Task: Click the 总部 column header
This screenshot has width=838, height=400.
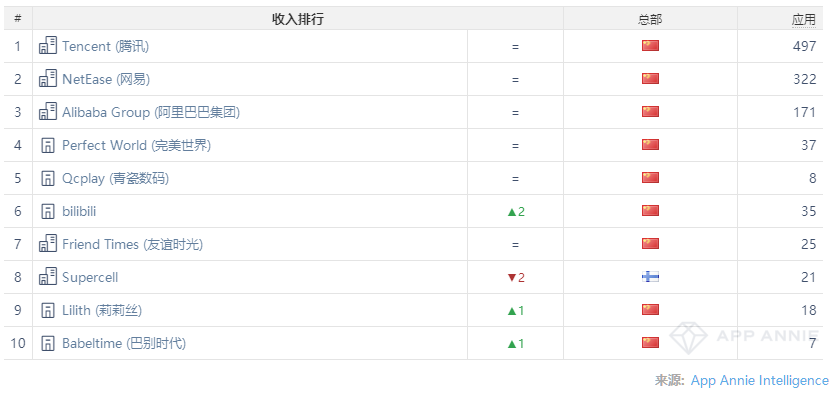Action: [650, 19]
